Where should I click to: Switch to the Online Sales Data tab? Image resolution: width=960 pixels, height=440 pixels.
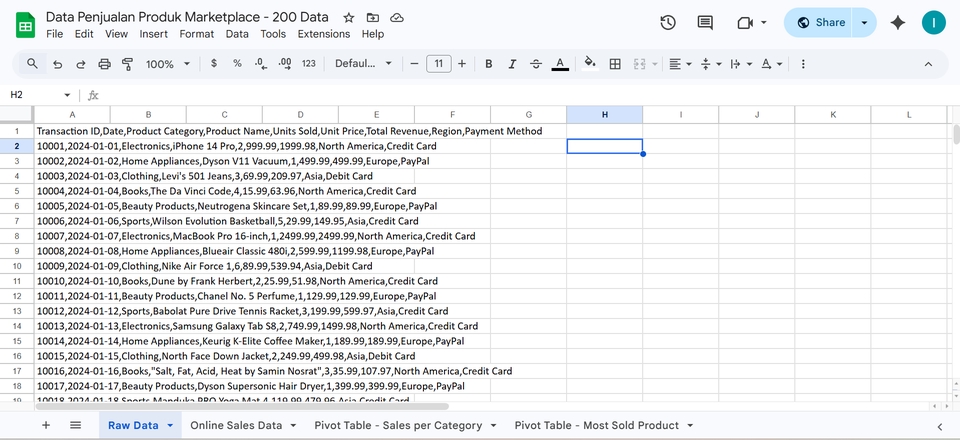pos(236,425)
